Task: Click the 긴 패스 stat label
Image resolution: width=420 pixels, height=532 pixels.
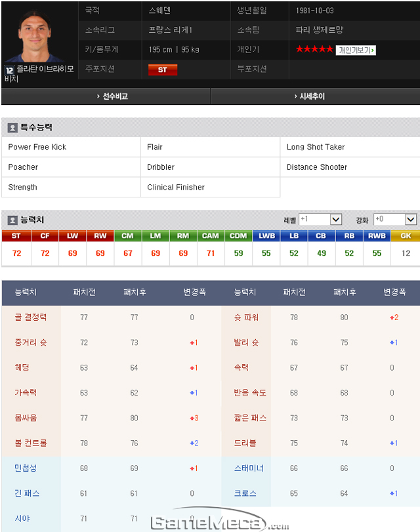Action: pyautogui.click(x=27, y=493)
